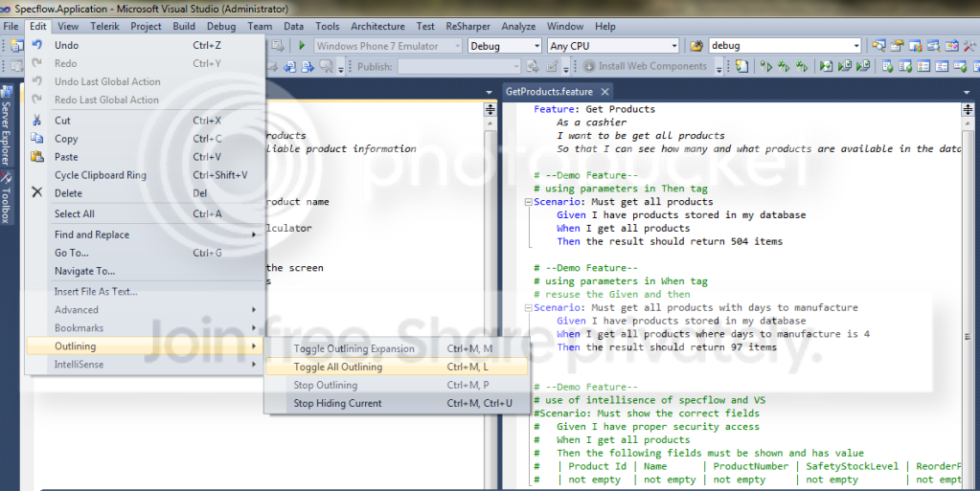The width and height of the screenshot is (980, 491).
Task: Start debugging with the green play icon
Action: tap(302, 46)
